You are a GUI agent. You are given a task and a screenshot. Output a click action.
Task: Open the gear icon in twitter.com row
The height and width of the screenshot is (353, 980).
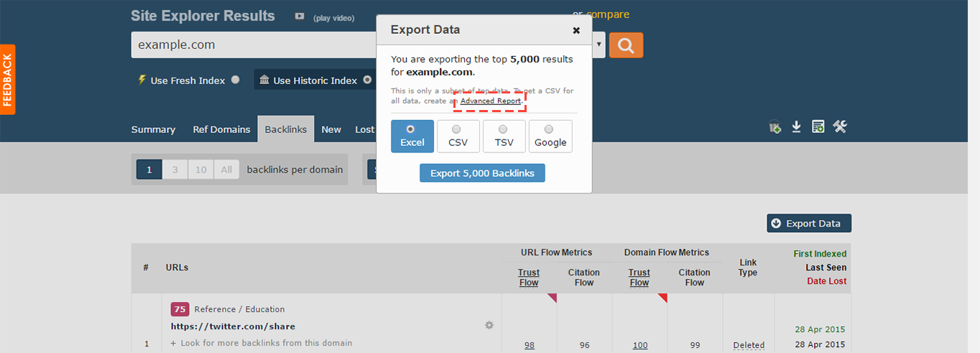tap(489, 325)
